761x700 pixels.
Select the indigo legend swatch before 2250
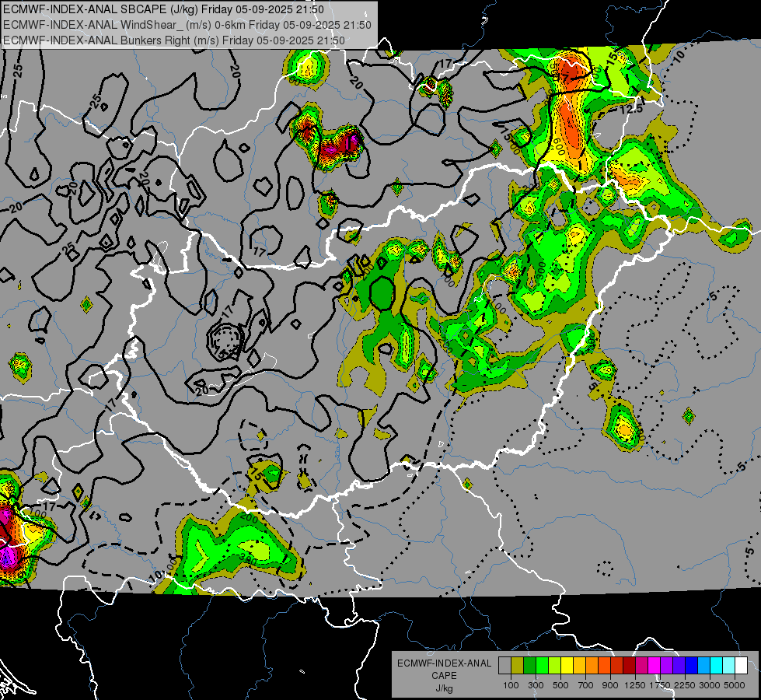679,665
